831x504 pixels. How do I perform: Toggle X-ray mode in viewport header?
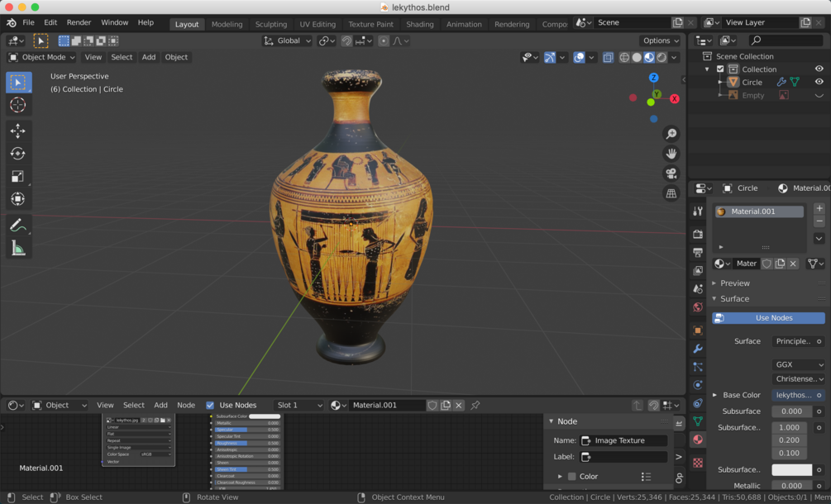[608, 57]
